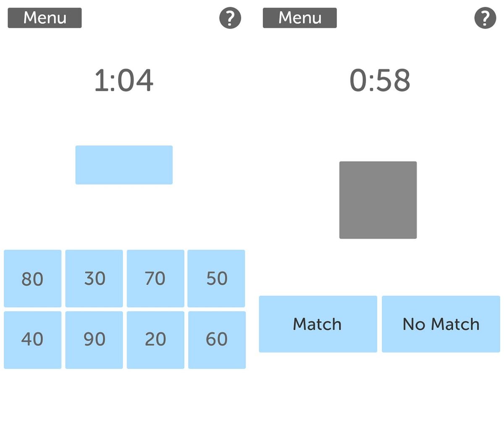Click the empty blue answer rectangle

point(124,165)
